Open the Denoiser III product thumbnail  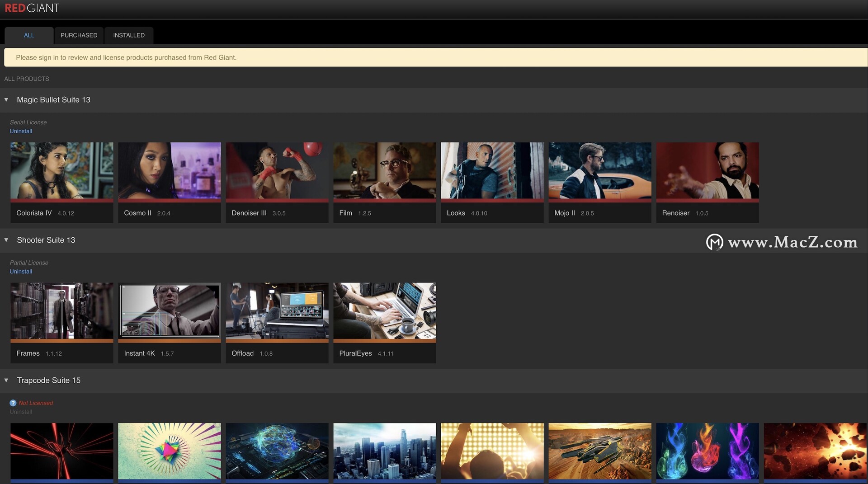pos(277,171)
